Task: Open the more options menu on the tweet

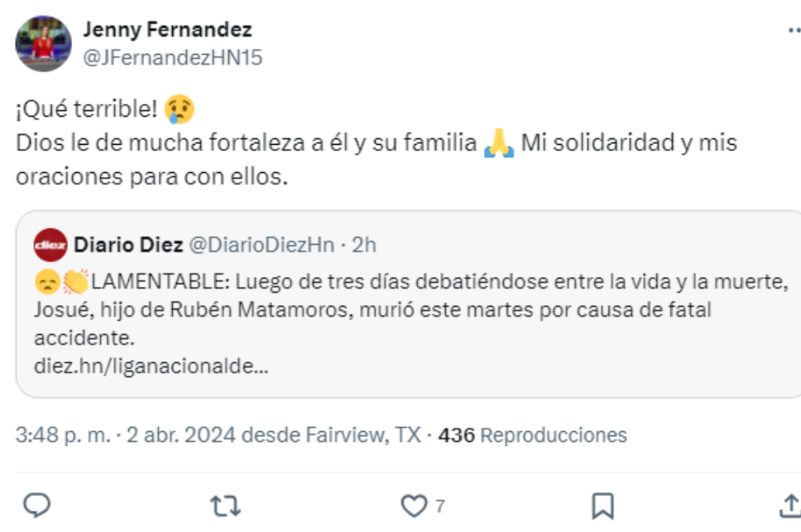Action: tap(793, 29)
